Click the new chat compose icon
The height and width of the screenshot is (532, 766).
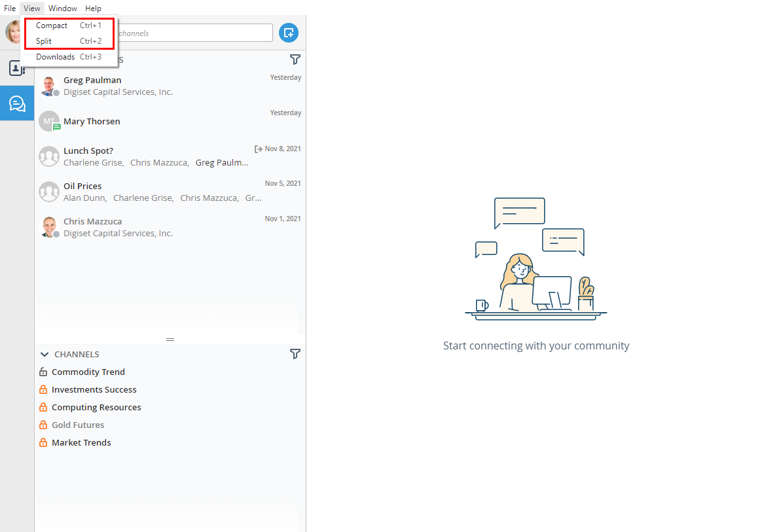pos(289,33)
